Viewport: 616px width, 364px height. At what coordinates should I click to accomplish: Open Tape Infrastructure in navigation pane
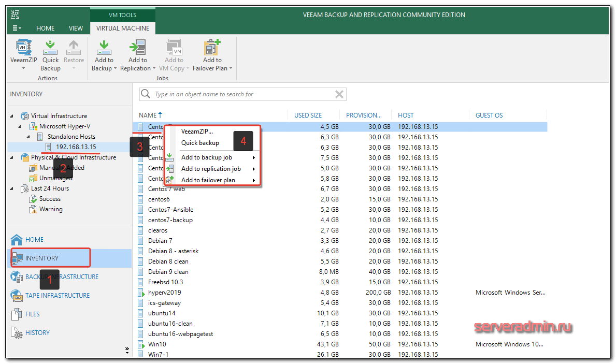[57, 296]
